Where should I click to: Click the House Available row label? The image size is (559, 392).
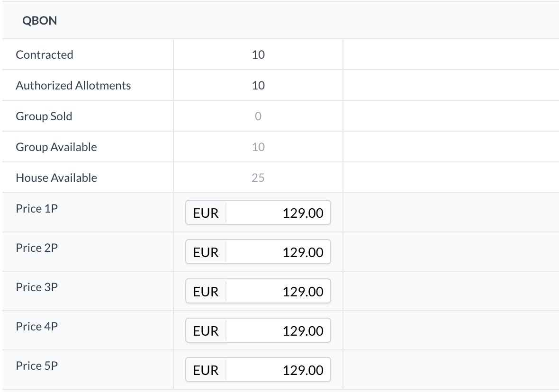(x=56, y=178)
